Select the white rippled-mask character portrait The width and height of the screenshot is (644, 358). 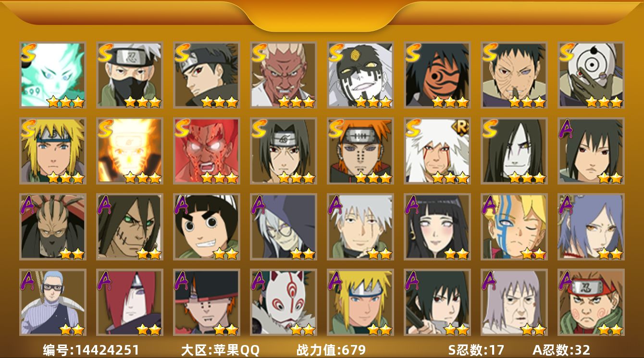point(591,75)
